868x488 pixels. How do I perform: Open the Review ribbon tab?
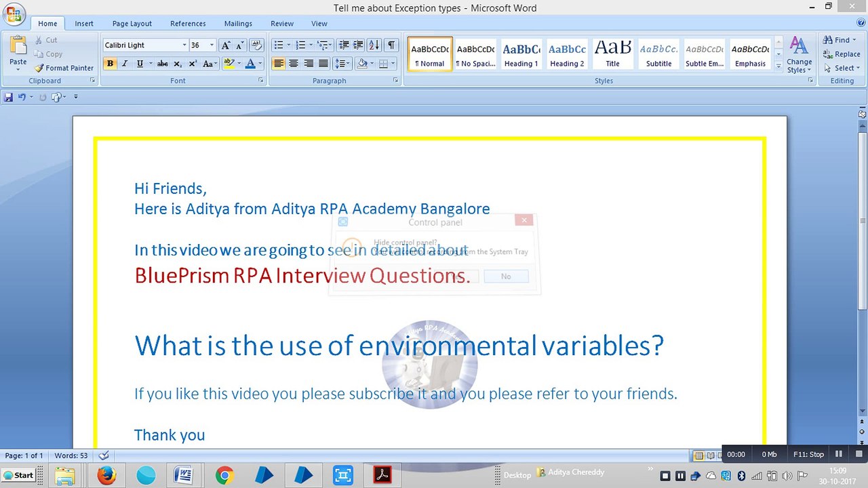(282, 24)
